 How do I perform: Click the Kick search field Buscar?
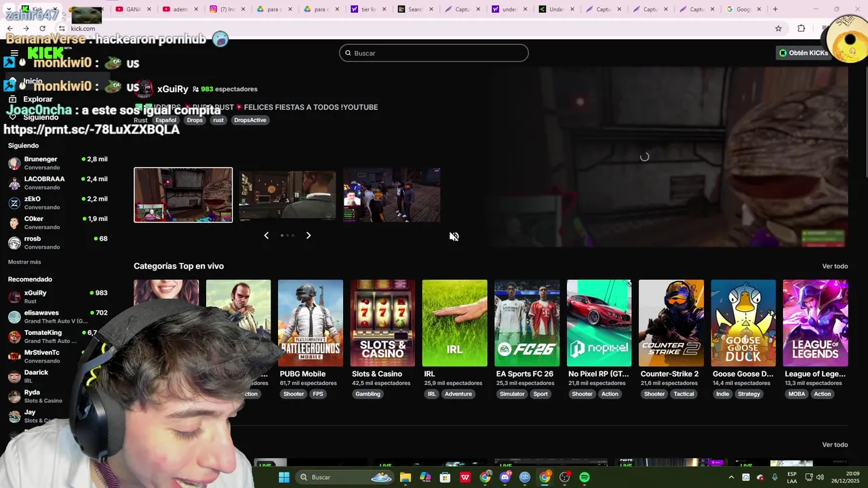pyautogui.click(x=434, y=53)
